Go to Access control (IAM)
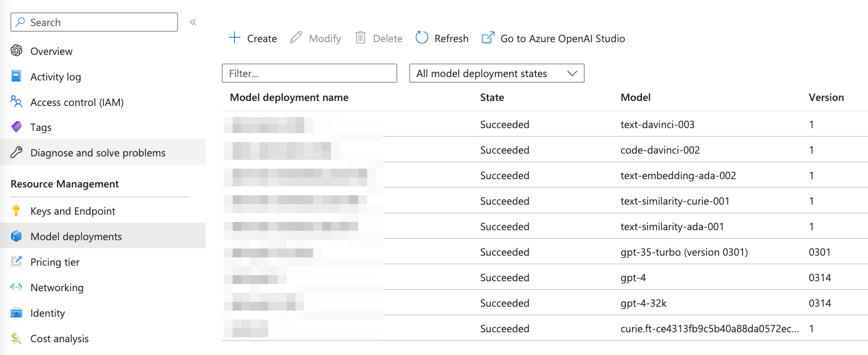The height and width of the screenshot is (355, 868). [x=77, y=102]
